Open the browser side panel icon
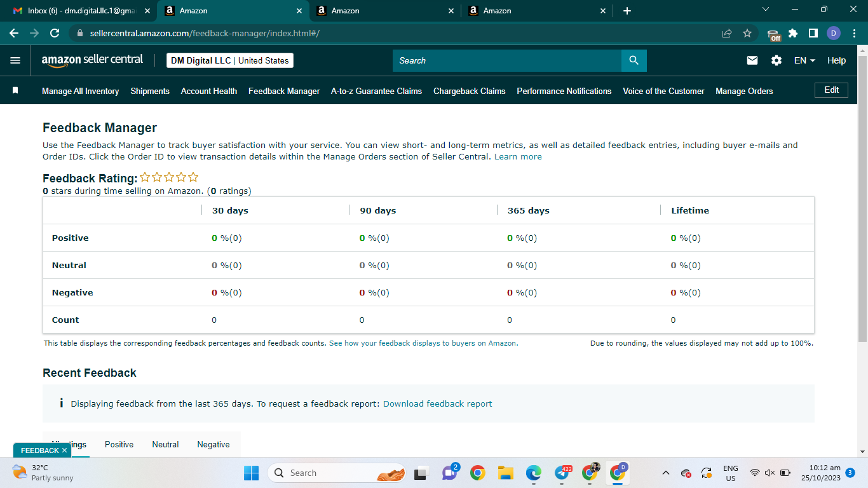 [813, 33]
